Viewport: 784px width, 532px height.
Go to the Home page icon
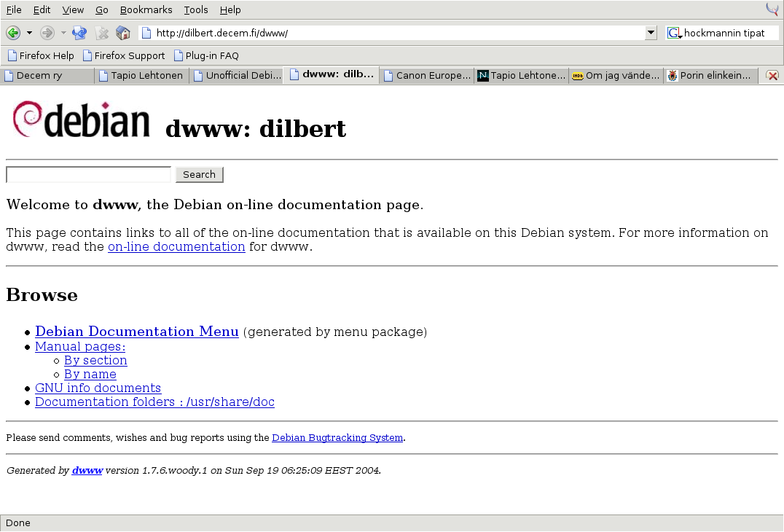123,33
